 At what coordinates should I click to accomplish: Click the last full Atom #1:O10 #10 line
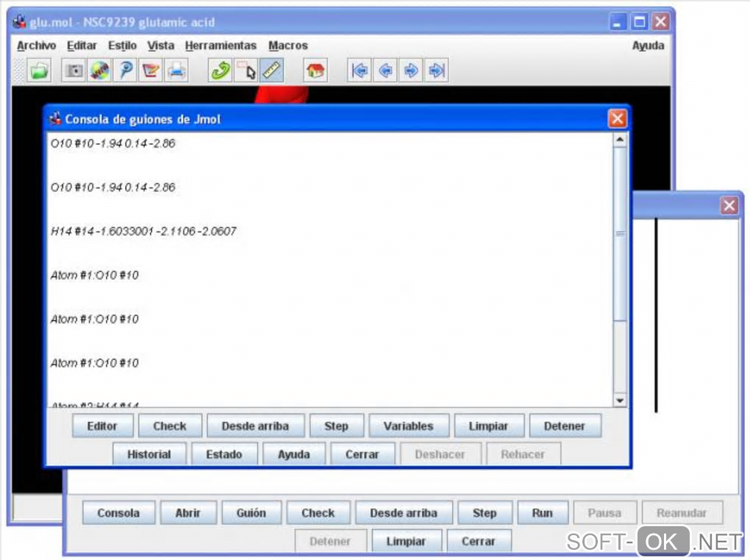pyautogui.click(x=95, y=364)
